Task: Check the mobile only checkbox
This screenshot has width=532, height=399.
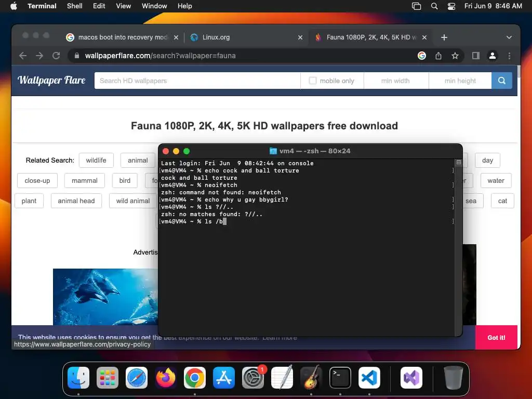Action: click(x=312, y=81)
